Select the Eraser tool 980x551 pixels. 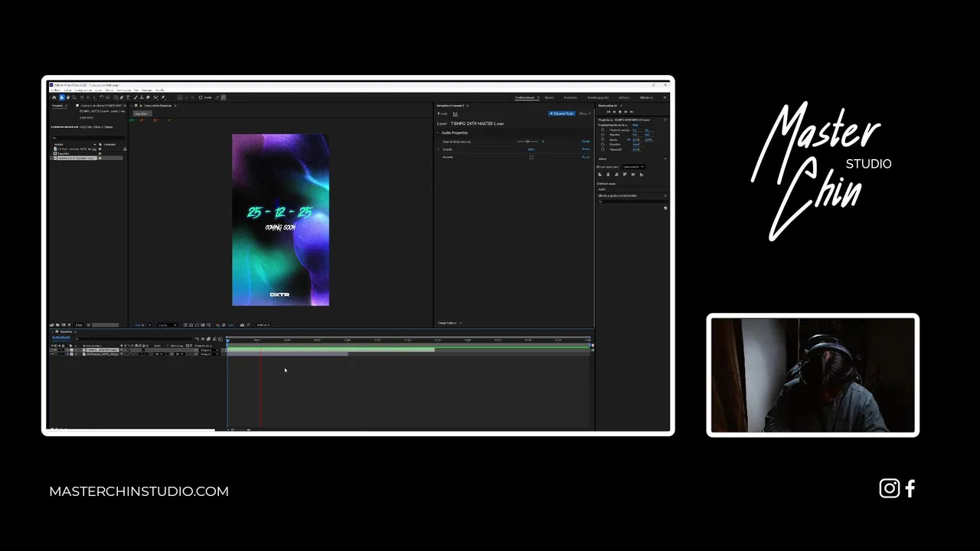[x=148, y=97]
